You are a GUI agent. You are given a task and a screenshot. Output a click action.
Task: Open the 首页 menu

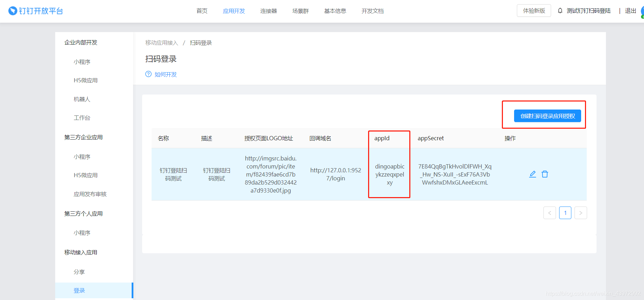[x=202, y=11]
